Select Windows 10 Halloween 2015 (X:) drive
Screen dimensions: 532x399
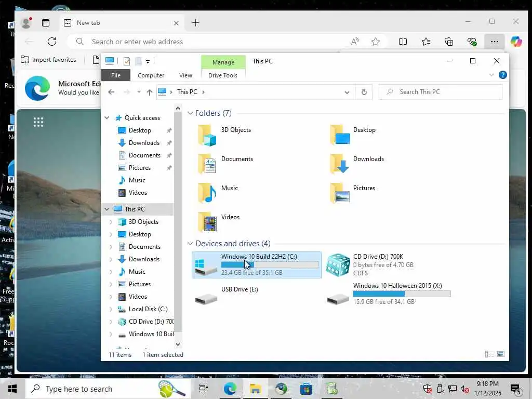tap(389, 294)
